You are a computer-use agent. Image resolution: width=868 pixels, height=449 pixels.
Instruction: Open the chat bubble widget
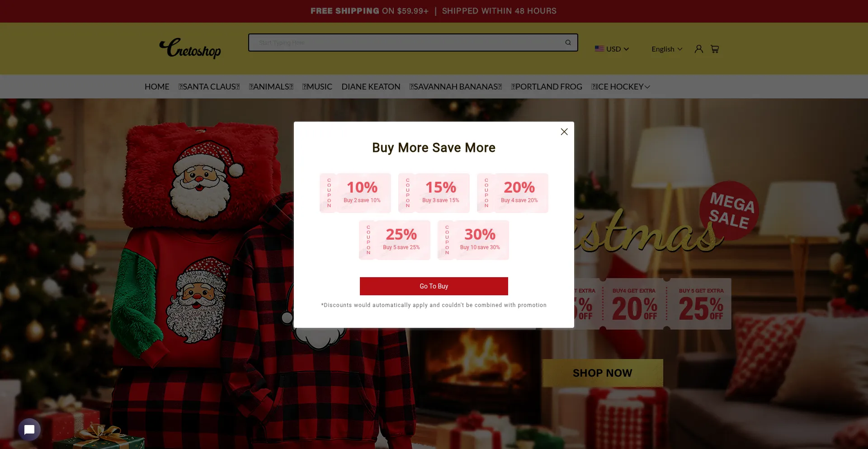click(x=29, y=430)
